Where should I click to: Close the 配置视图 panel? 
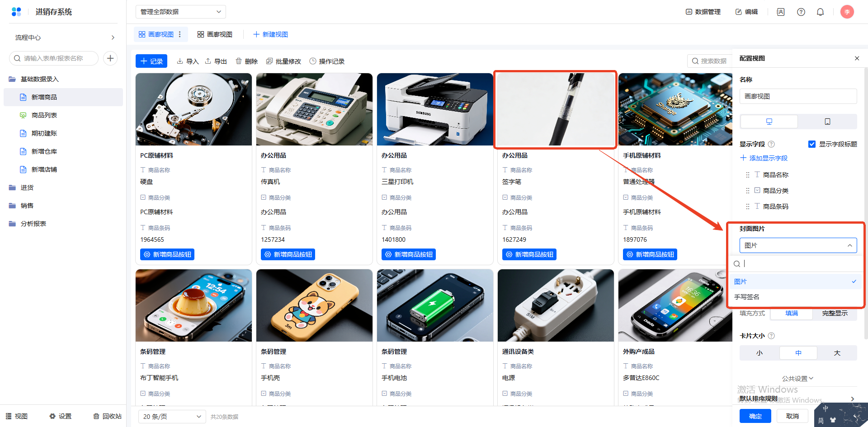[857, 58]
